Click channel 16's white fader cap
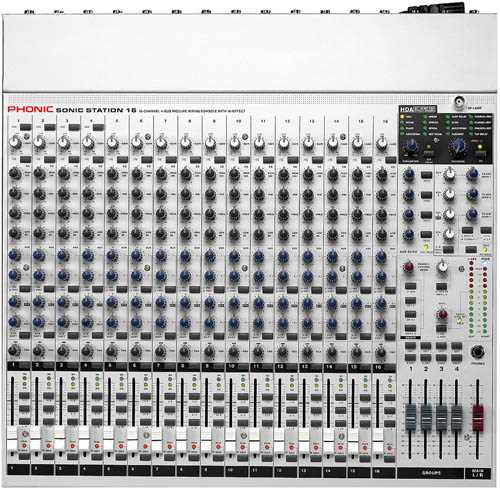 point(378,440)
